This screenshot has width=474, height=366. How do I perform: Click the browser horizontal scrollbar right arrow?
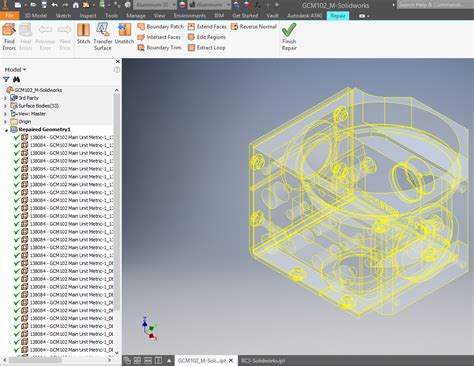point(110,360)
